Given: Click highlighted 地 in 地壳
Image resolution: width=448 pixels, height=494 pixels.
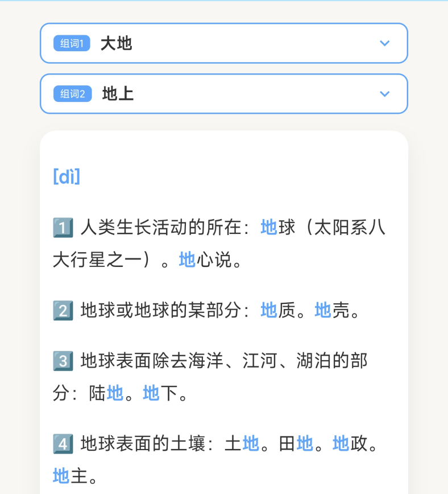Looking at the screenshot, I should point(323,310).
